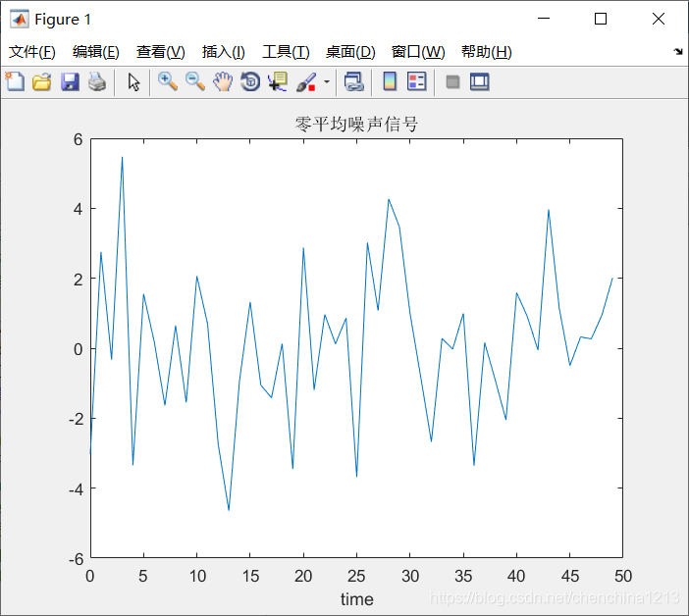Click the plot title 零平均噪声信号
689x616 pixels.
(x=356, y=125)
